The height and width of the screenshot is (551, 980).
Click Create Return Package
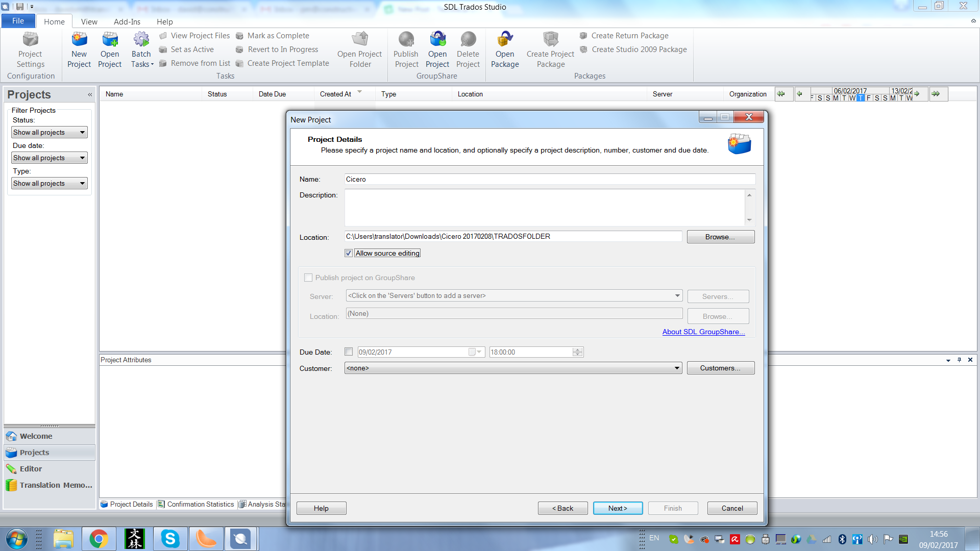pos(624,36)
